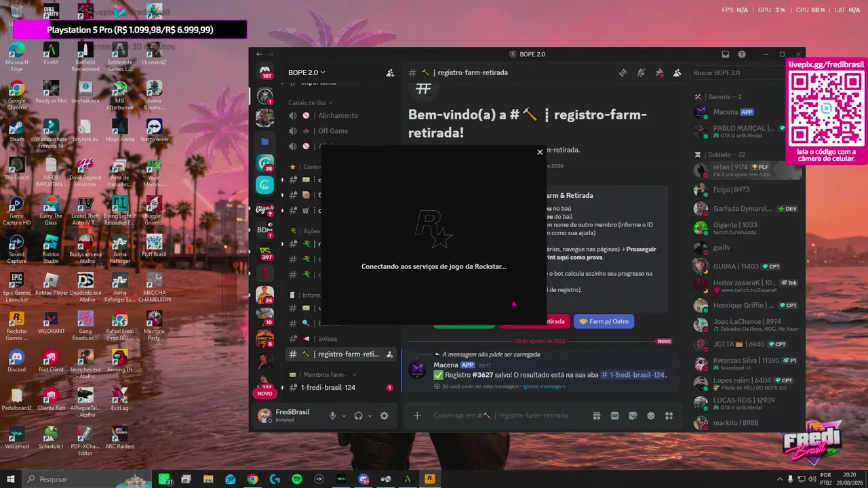868x488 pixels.
Task: Select the VALORANT desktop shortcut
Action: (51, 323)
